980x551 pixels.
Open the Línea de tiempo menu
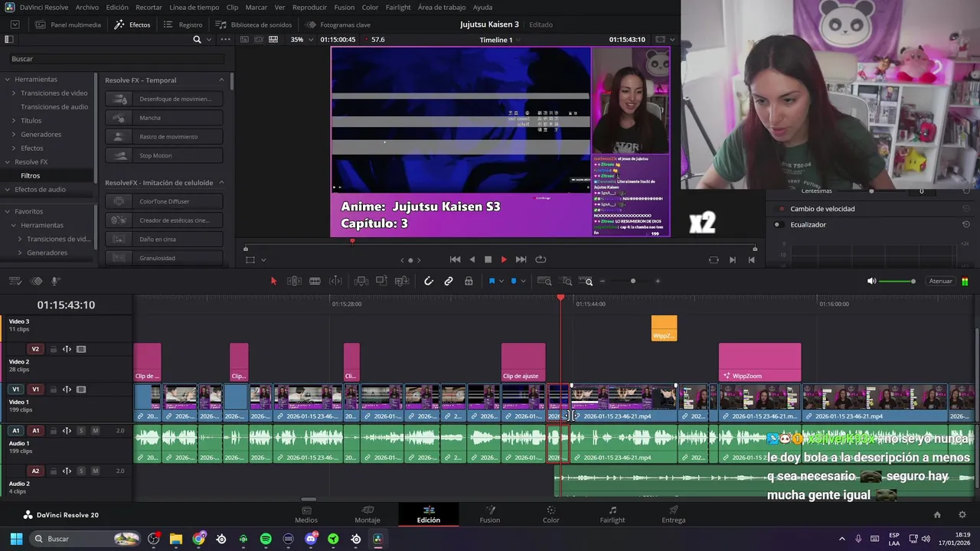click(x=194, y=7)
